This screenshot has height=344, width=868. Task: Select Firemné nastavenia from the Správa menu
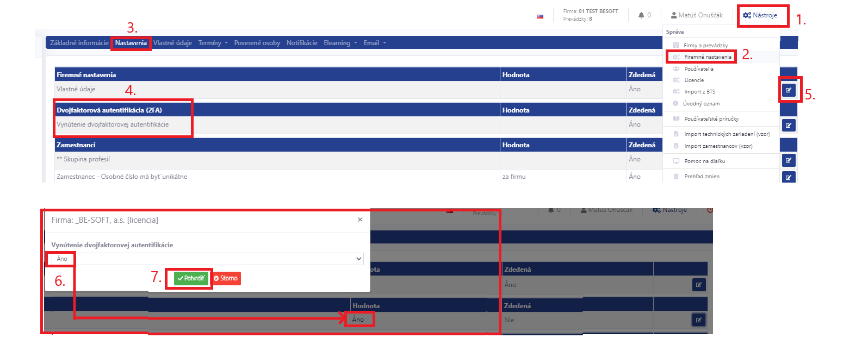pyautogui.click(x=708, y=57)
